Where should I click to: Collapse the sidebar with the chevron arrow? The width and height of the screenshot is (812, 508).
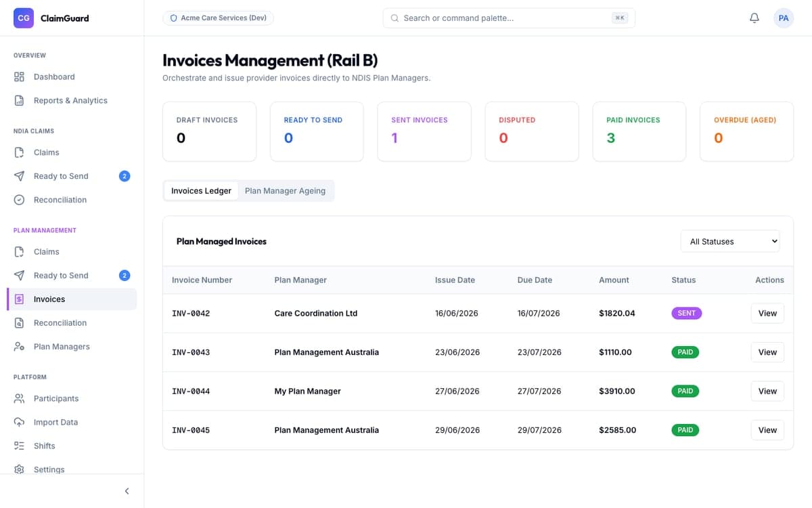point(127,491)
